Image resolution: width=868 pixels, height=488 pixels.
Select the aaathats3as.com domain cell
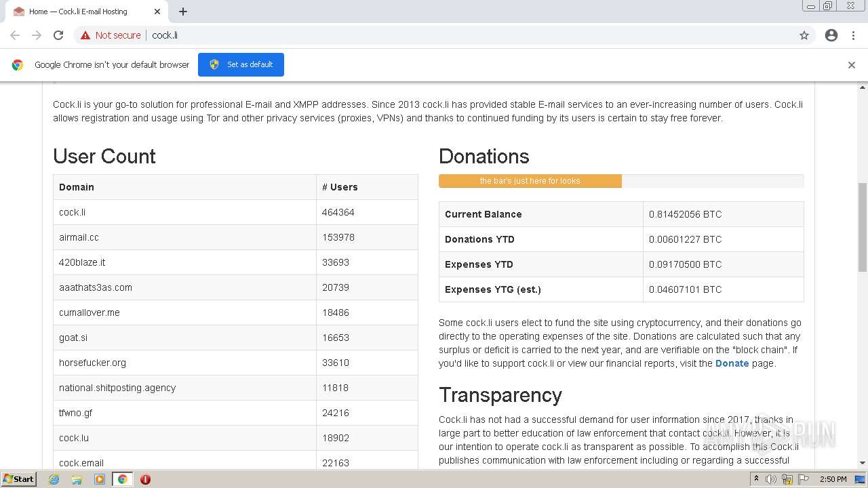(185, 287)
